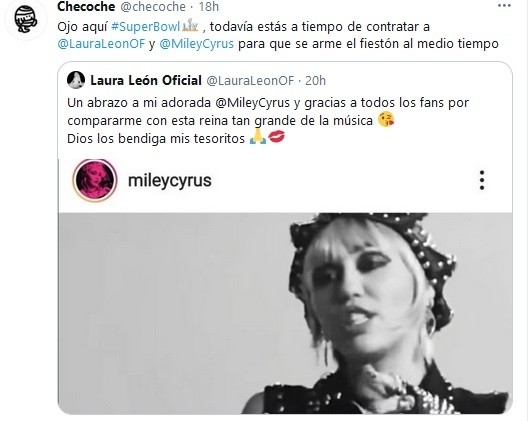This screenshot has width=532, height=421.
Task: Open the black-and-white singer photo
Action: pyautogui.click(x=285, y=313)
